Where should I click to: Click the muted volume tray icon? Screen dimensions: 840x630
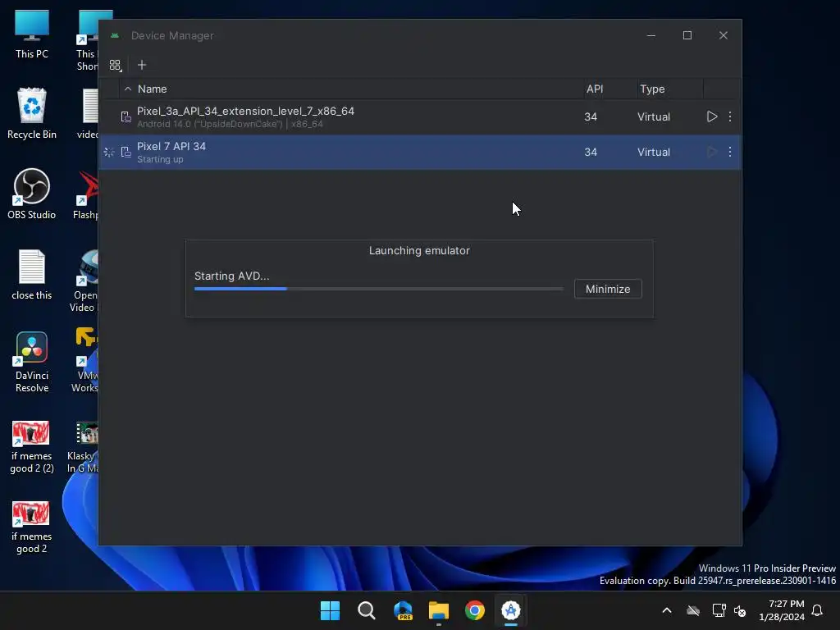tap(740, 610)
